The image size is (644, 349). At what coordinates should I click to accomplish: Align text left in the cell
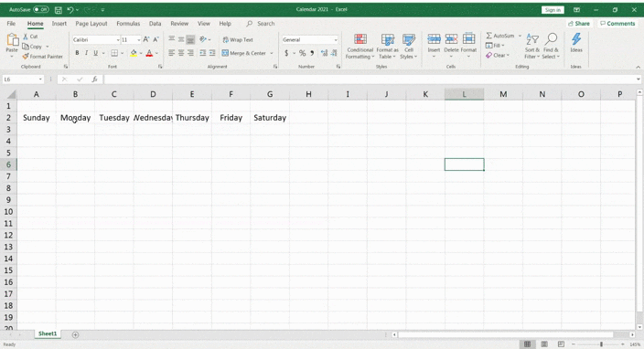click(172, 53)
